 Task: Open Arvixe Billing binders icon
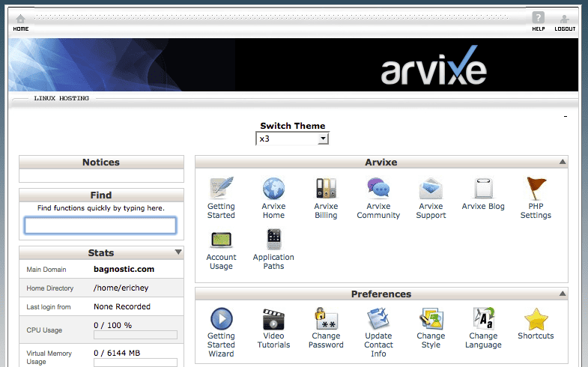326,189
